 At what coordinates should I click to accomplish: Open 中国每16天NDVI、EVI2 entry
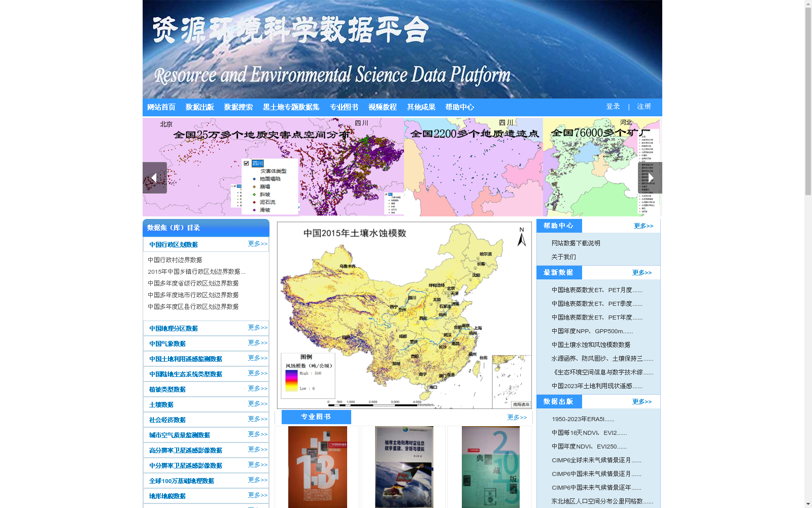click(x=589, y=433)
